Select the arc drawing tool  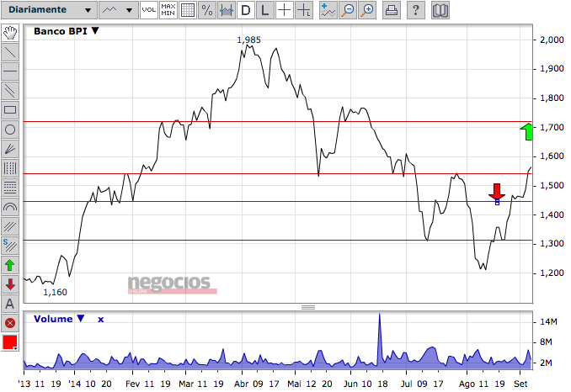(x=10, y=207)
